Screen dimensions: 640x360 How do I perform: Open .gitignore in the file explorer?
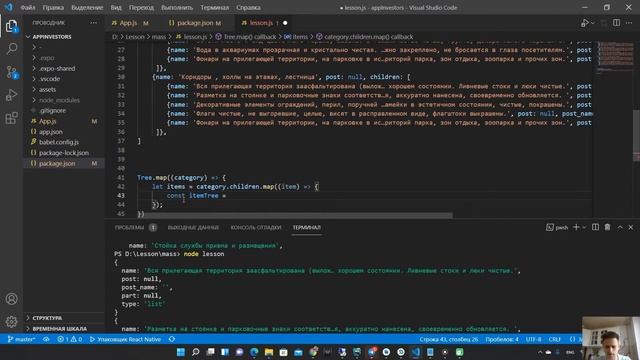click(x=52, y=111)
